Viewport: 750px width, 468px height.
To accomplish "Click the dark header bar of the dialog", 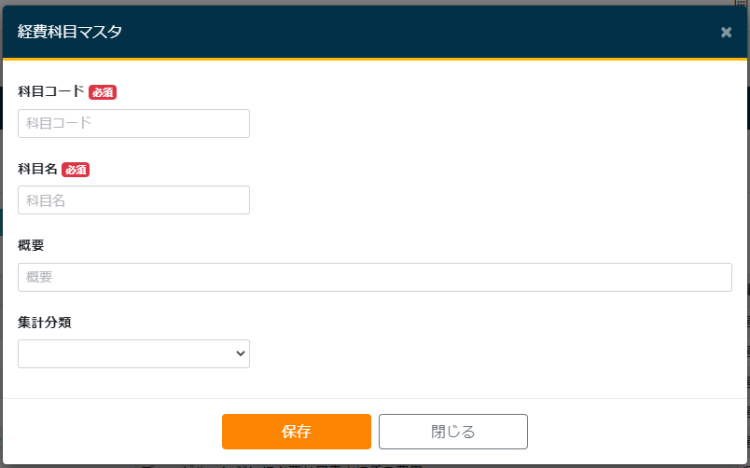I will 400,32.
